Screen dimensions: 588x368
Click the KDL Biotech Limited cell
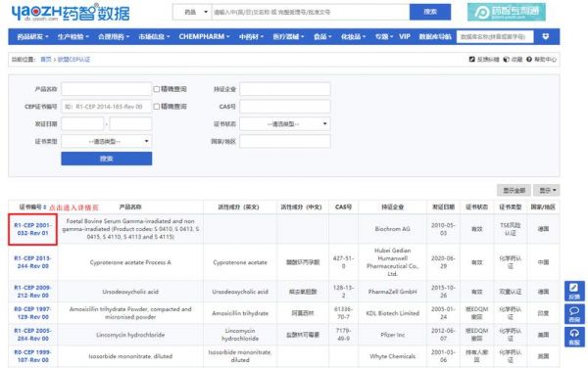(393, 313)
